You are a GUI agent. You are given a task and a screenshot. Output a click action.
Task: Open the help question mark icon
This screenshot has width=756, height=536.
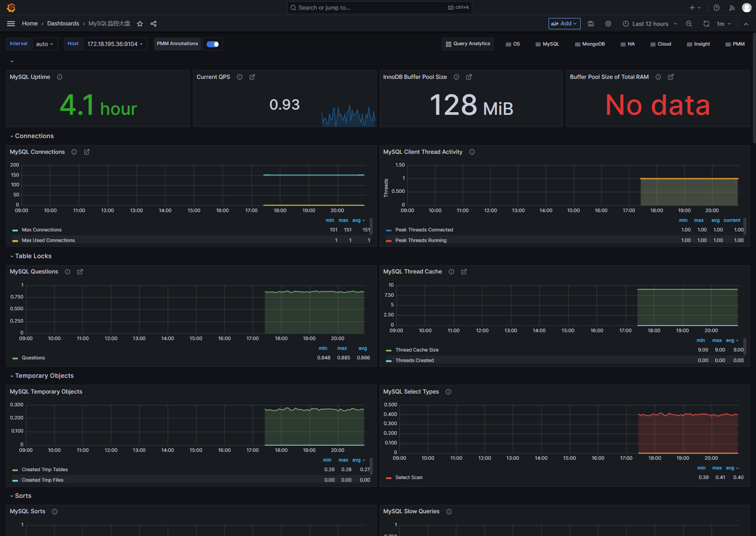pos(717,7)
